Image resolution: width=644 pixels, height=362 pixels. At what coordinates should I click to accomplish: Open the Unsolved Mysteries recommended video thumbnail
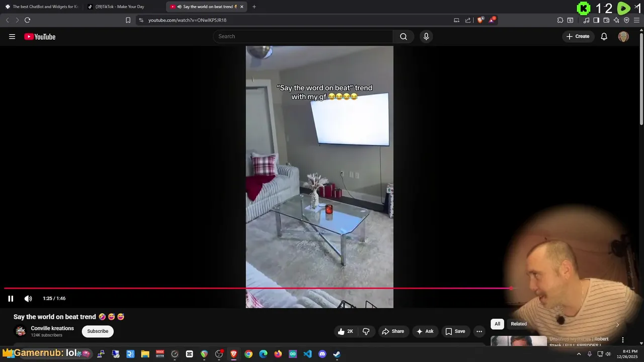pyautogui.click(x=519, y=341)
